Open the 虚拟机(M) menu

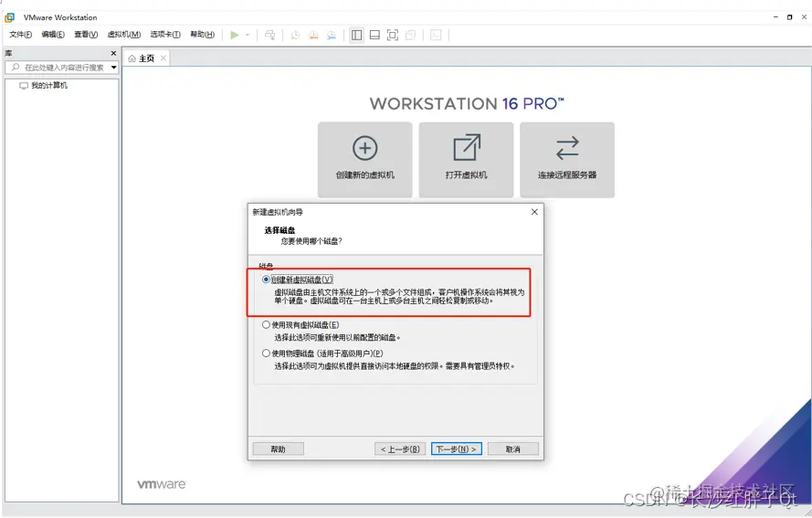click(x=124, y=35)
